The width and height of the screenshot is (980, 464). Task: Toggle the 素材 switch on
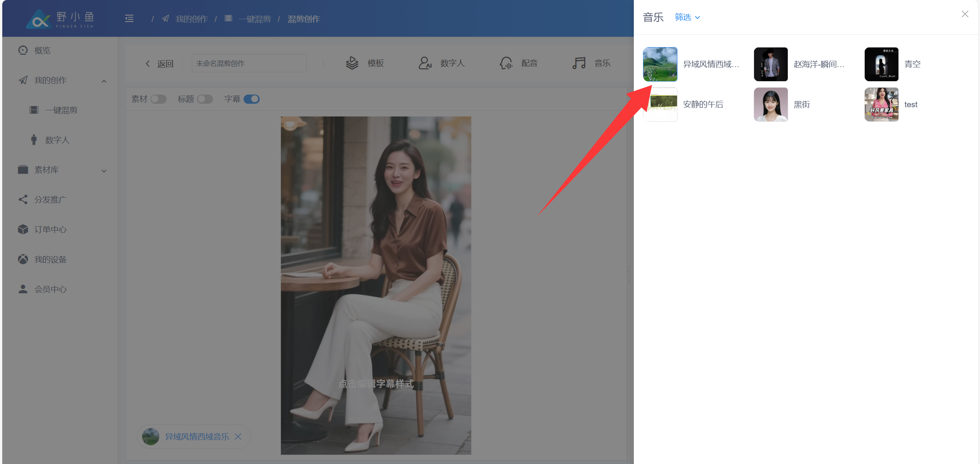point(158,99)
